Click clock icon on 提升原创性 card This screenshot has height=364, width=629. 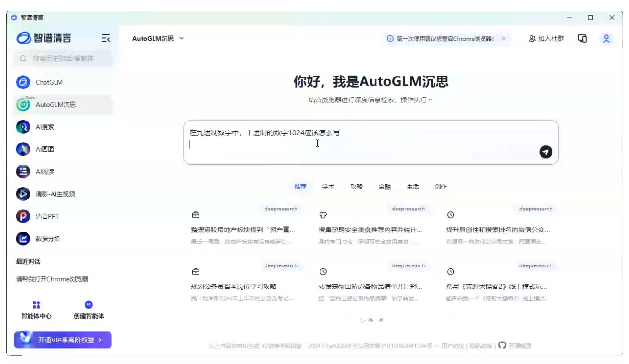(451, 215)
